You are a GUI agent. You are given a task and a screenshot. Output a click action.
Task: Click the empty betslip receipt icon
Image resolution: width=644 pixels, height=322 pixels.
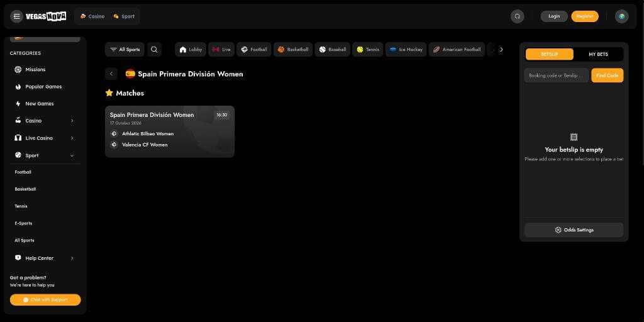tap(574, 137)
